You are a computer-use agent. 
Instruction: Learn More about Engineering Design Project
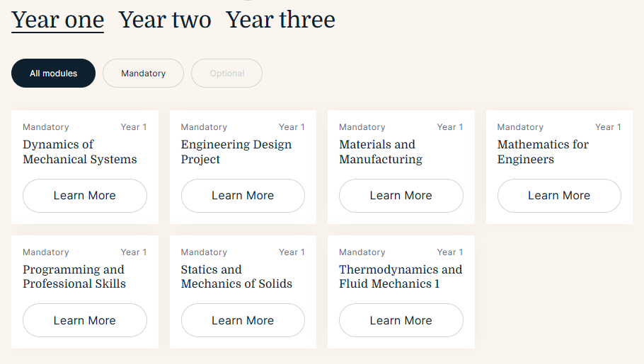[x=243, y=196]
